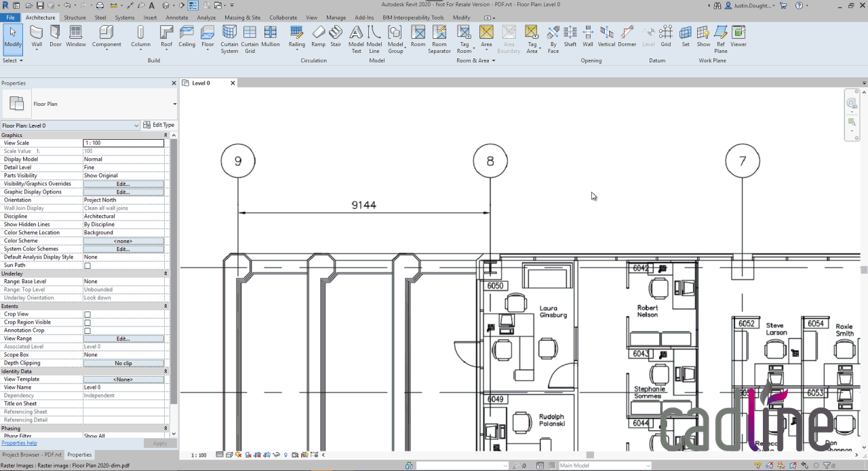Toggle the Crop View checkbox
Image resolution: width=868 pixels, height=471 pixels.
coord(87,314)
